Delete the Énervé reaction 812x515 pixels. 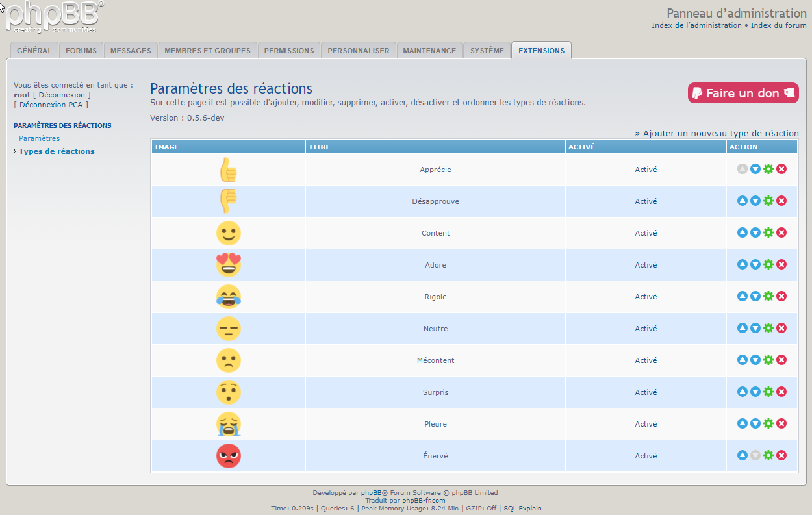(x=781, y=455)
